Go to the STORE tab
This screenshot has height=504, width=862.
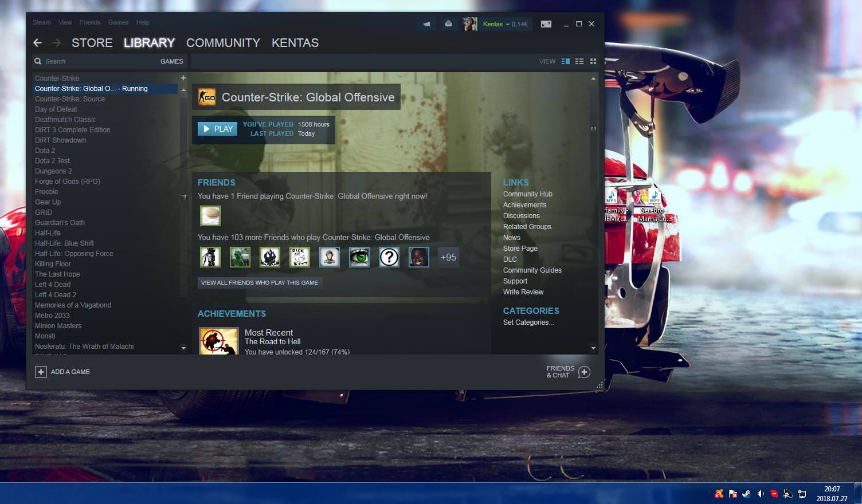coord(92,43)
